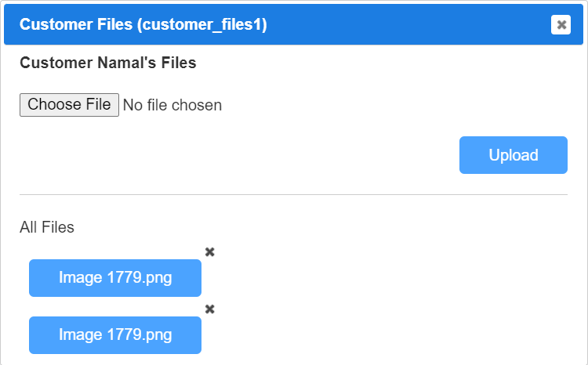Open the second Image 1779.png file
Image resolution: width=588 pixels, height=365 pixels.
coord(115,335)
